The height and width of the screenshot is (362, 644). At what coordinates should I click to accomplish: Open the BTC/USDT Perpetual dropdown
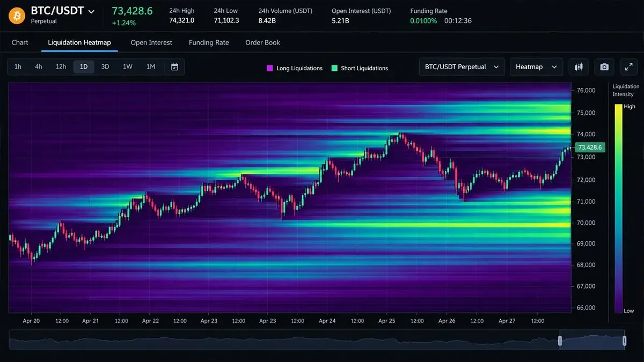pyautogui.click(x=462, y=67)
